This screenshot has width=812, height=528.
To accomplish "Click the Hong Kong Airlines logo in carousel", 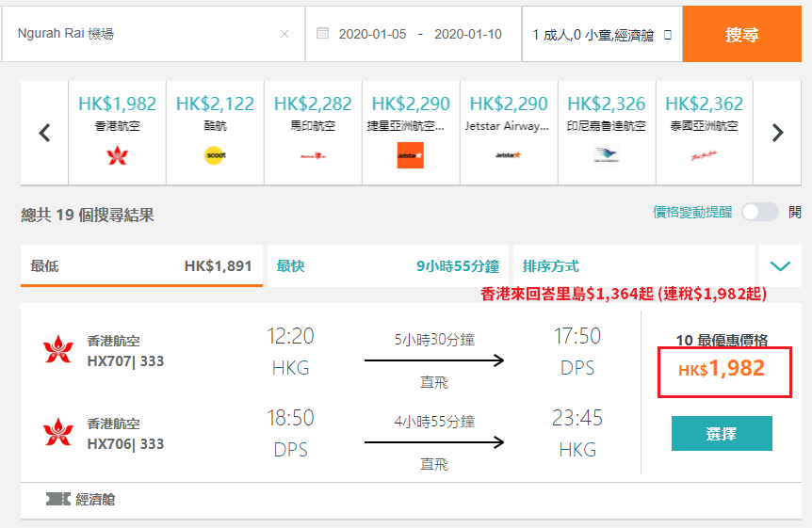I will click(118, 155).
